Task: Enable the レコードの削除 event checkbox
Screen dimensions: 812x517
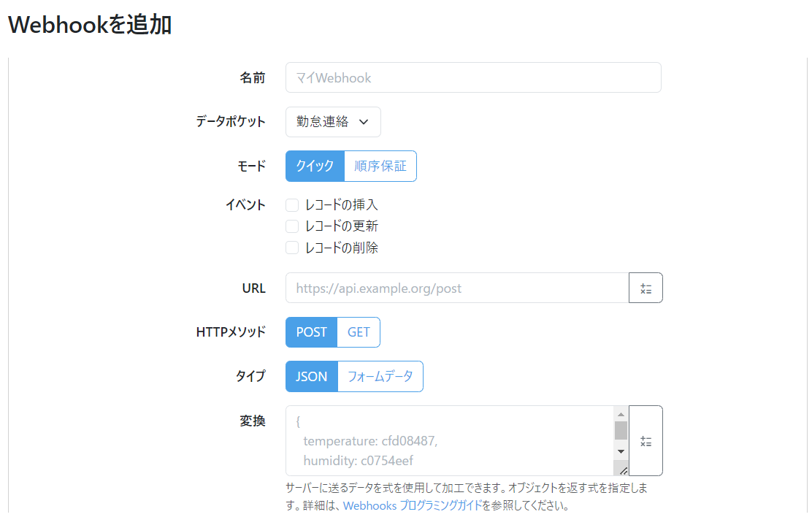Action: tap(292, 248)
